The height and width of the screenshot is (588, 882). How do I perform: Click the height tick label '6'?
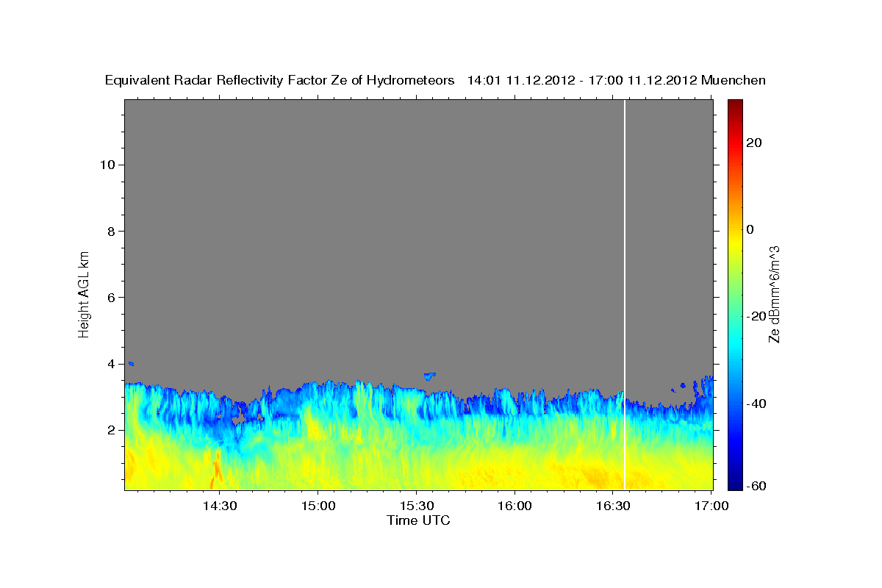point(110,298)
